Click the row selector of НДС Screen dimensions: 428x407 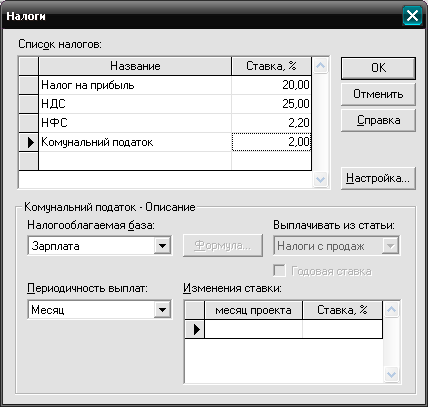tap(28, 104)
